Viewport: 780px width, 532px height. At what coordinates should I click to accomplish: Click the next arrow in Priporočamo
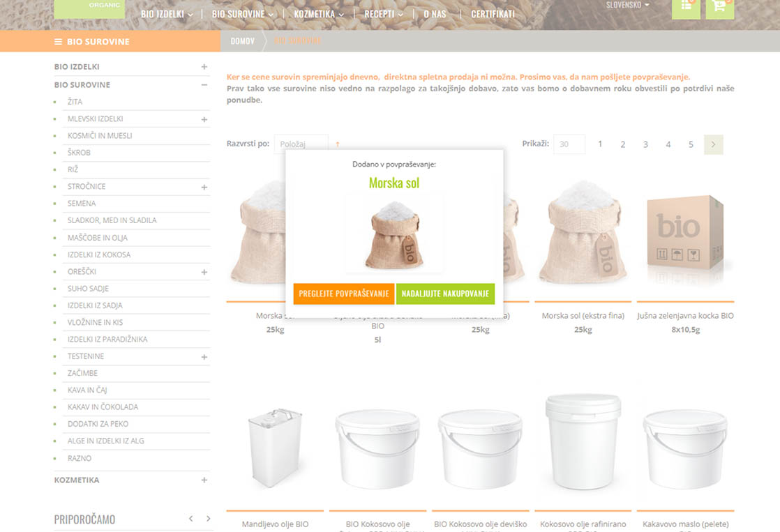click(208, 519)
